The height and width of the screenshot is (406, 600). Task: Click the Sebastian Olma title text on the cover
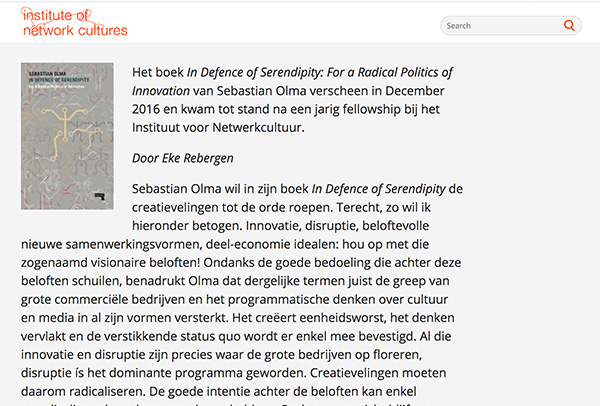click(x=47, y=73)
